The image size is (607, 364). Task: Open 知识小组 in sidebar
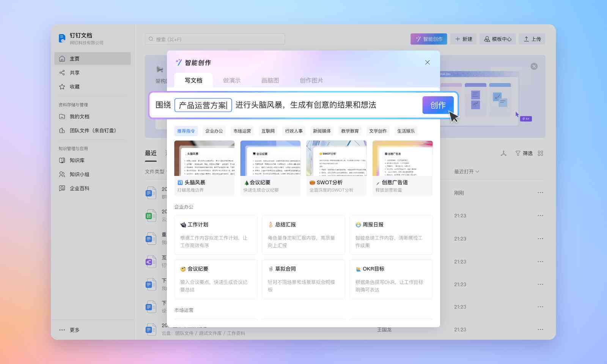[93, 174]
